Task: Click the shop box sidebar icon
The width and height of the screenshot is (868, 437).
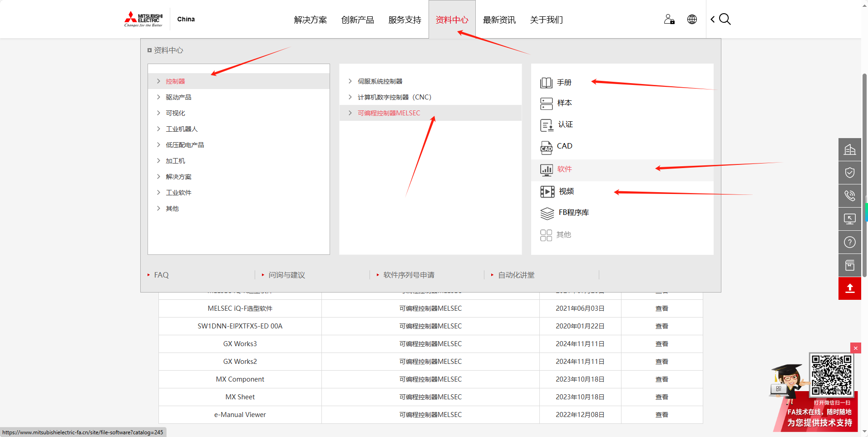Action: coord(850,265)
